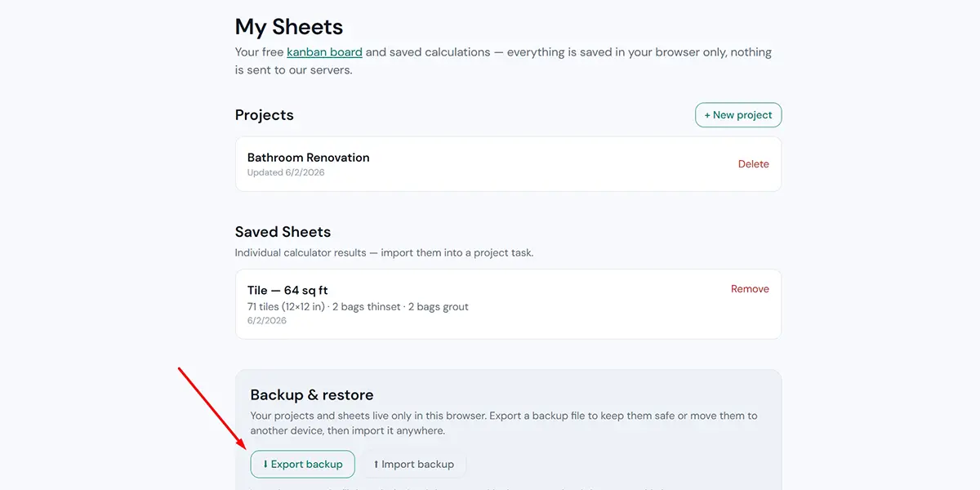Click the My Sheets heading

tap(289, 27)
